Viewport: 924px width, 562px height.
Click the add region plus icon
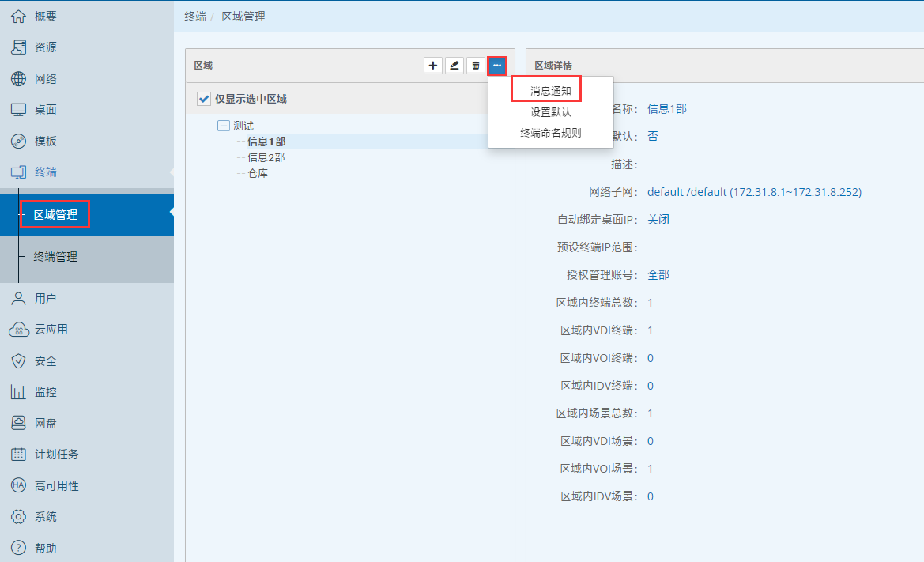[433, 66]
